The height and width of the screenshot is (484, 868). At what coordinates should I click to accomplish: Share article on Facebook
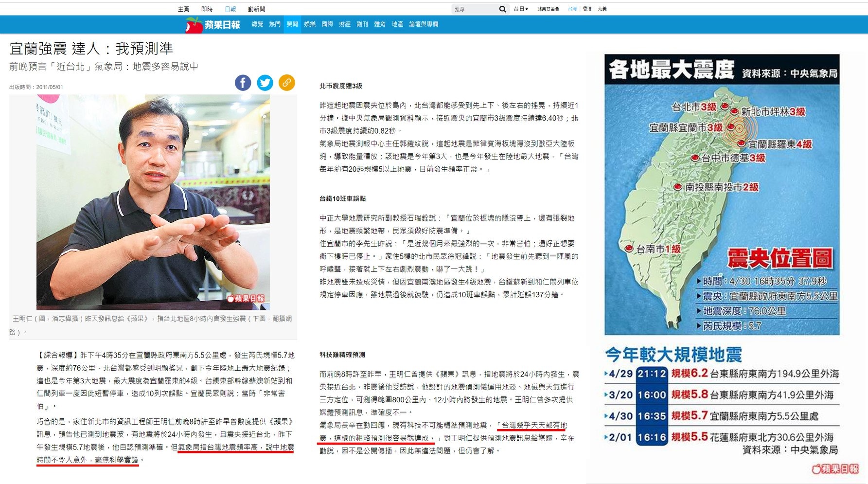click(243, 83)
